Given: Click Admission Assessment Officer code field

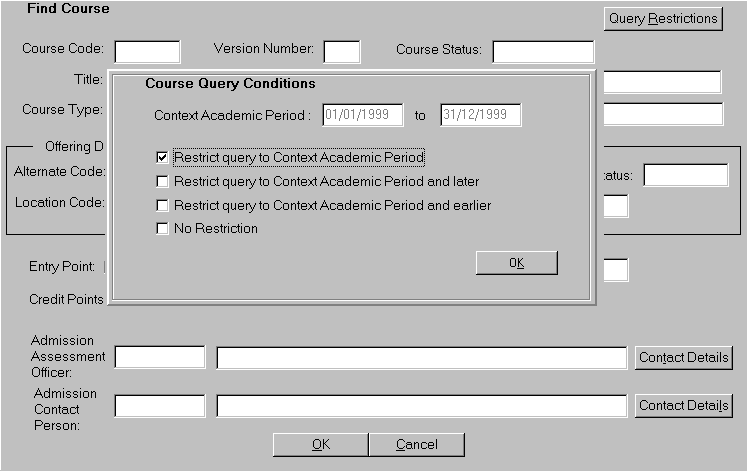Looking at the screenshot, I should click(x=160, y=357).
